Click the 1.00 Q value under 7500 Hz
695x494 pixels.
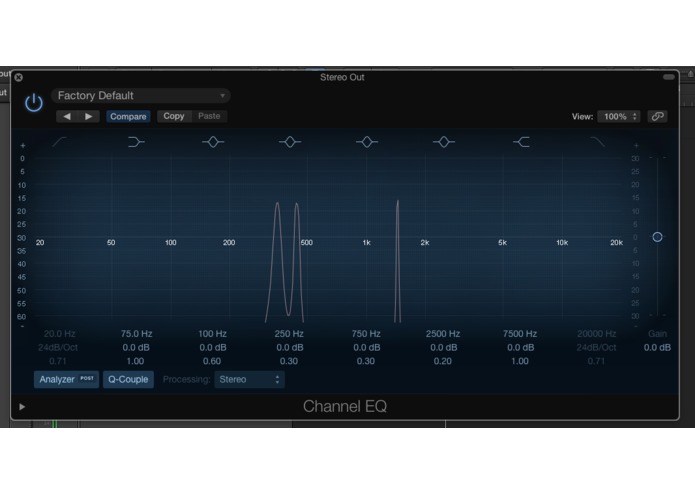click(520, 361)
